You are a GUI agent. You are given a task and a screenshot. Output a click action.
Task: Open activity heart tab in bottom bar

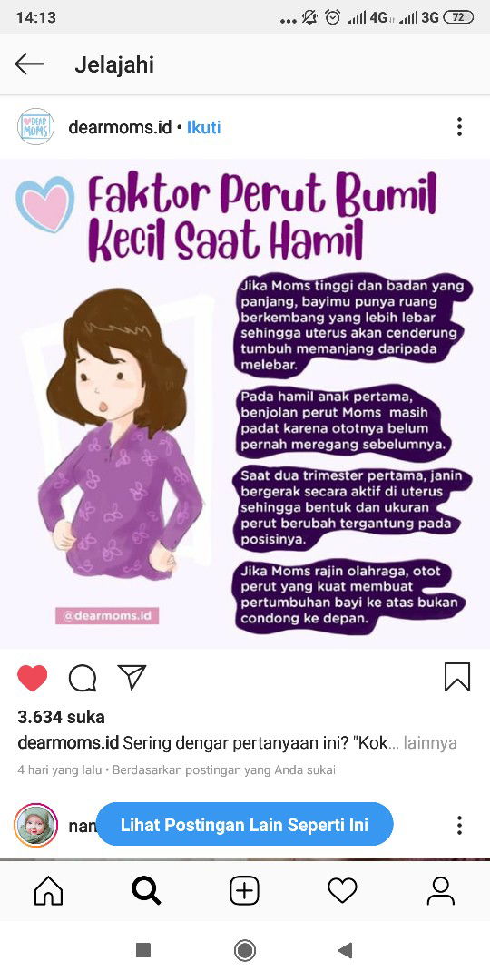click(x=342, y=891)
